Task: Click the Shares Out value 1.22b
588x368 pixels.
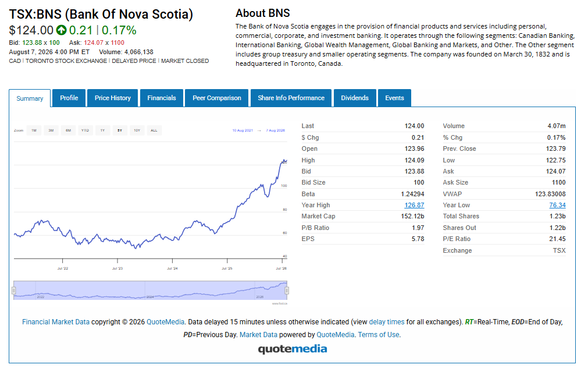Action: click(558, 228)
